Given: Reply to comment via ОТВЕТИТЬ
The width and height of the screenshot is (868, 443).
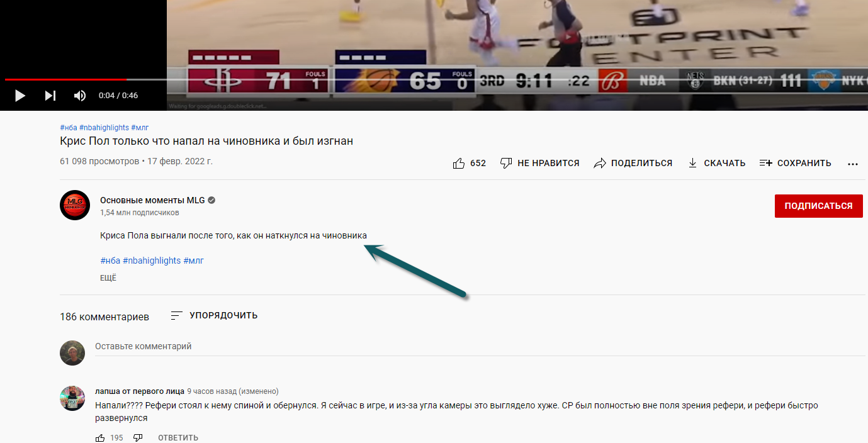Looking at the screenshot, I should click(x=178, y=437).
